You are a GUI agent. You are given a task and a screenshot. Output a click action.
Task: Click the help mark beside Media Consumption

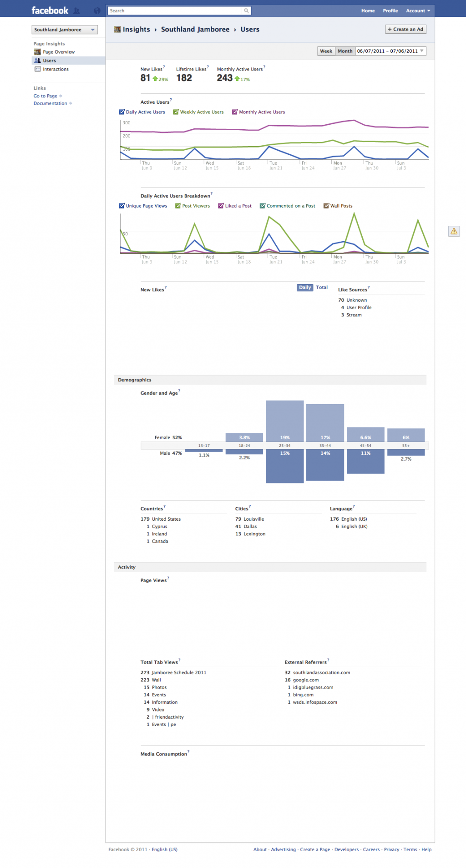[188, 751]
